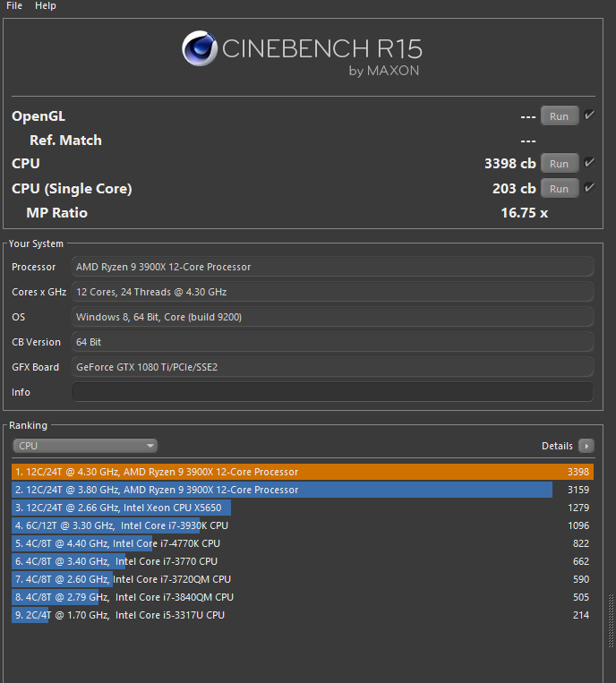Open the Ranking CPU dropdown

85,446
